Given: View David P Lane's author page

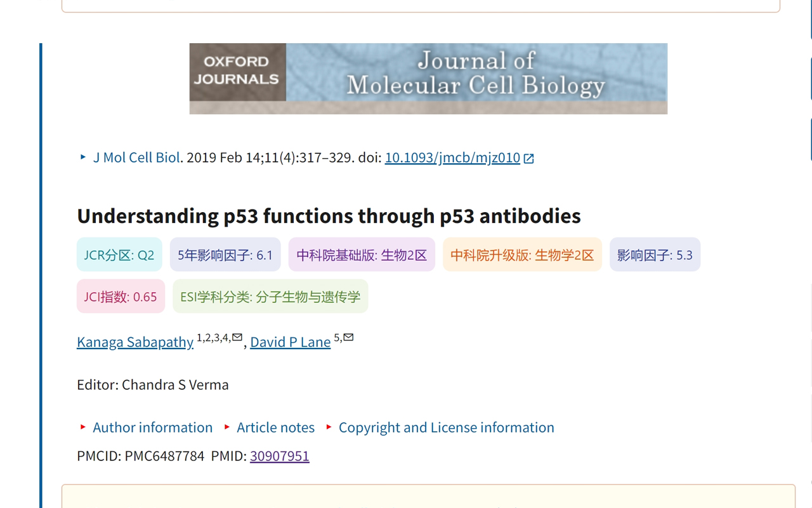Looking at the screenshot, I should click(x=290, y=342).
